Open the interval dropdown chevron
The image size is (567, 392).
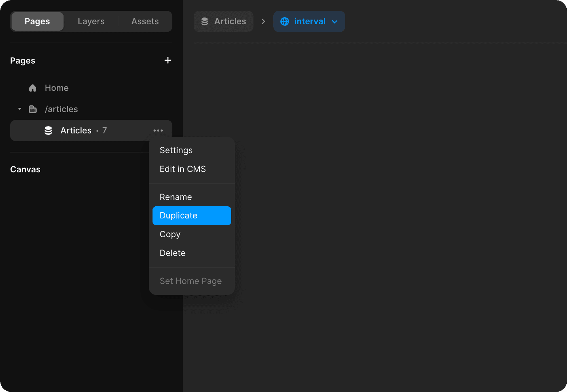[335, 22]
